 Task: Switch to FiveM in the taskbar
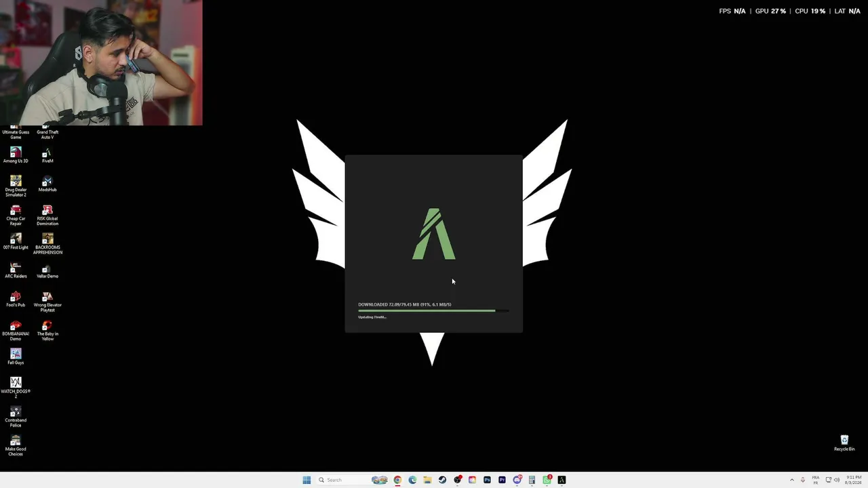click(x=561, y=480)
